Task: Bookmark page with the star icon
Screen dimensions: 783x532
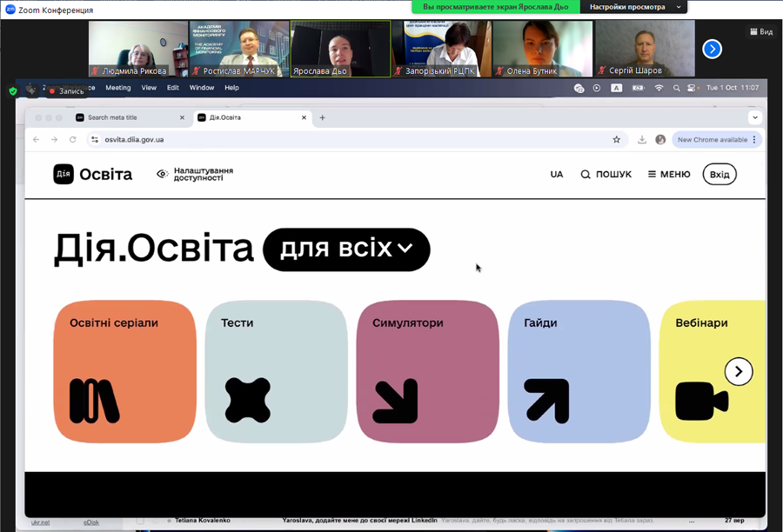Action: (617, 140)
